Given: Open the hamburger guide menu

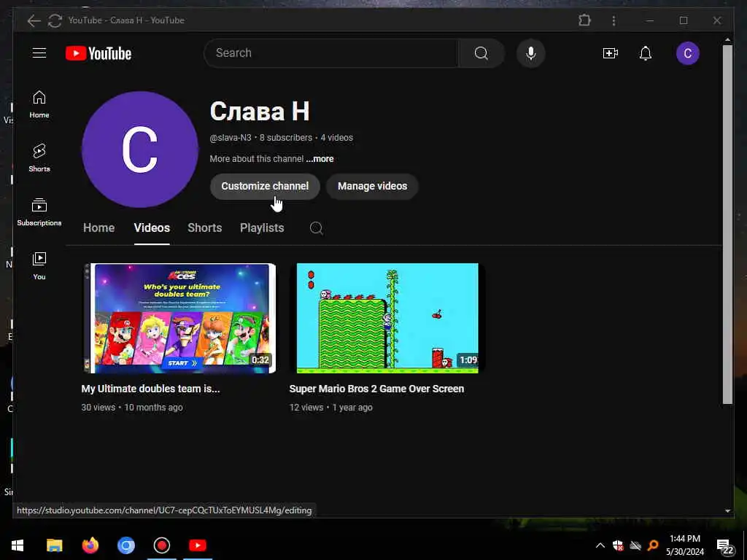Looking at the screenshot, I should (x=39, y=52).
